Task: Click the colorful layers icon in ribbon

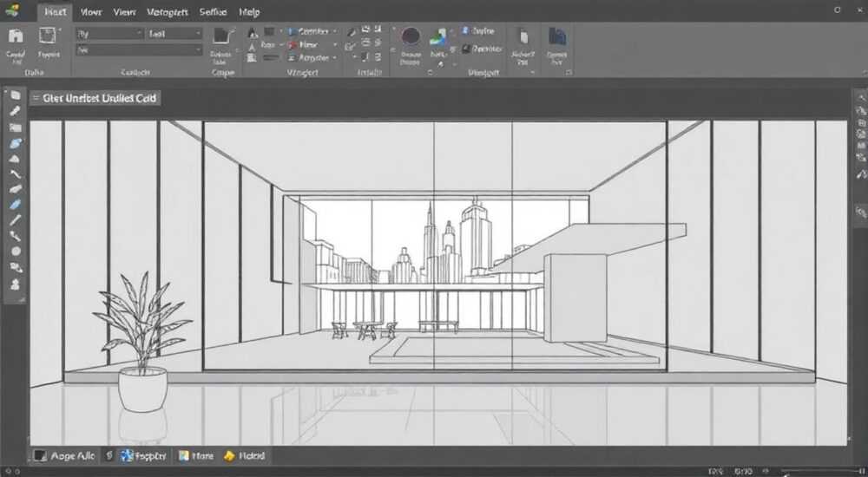Action: (437, 37)
